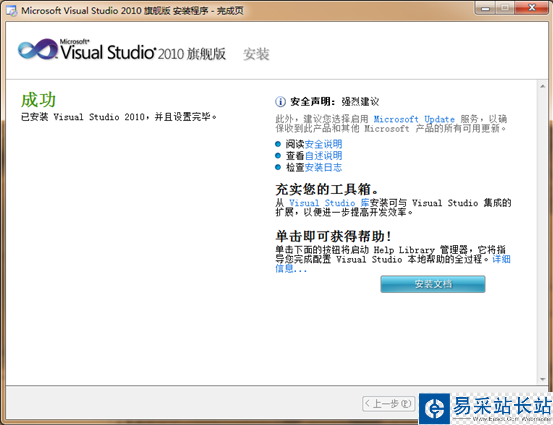The height and width of the screenshot is (425, 553).
Task: Click the 单击即可获得帮助 heading
Action: [x=333, y=236]
